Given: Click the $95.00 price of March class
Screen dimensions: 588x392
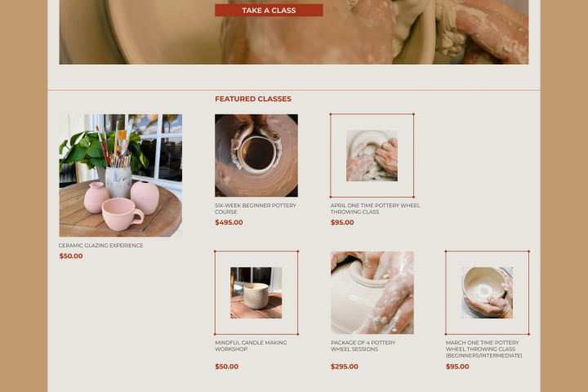Looking at the screenshot, I should [x=457, y=367].
